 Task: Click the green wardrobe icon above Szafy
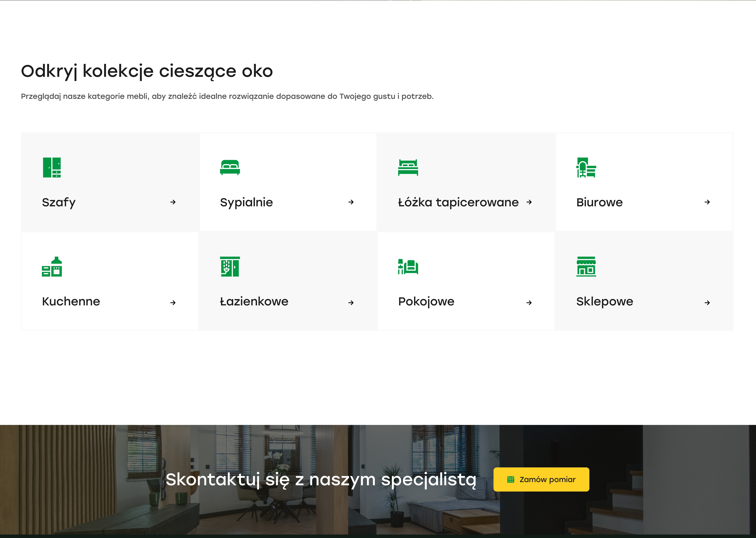[52, 167]
